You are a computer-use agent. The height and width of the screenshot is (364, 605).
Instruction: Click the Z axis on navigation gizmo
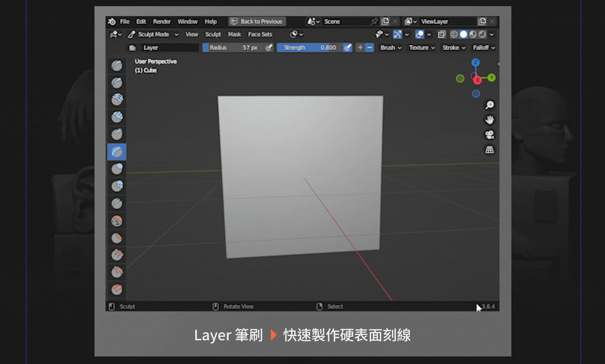(x=476, y=62)
